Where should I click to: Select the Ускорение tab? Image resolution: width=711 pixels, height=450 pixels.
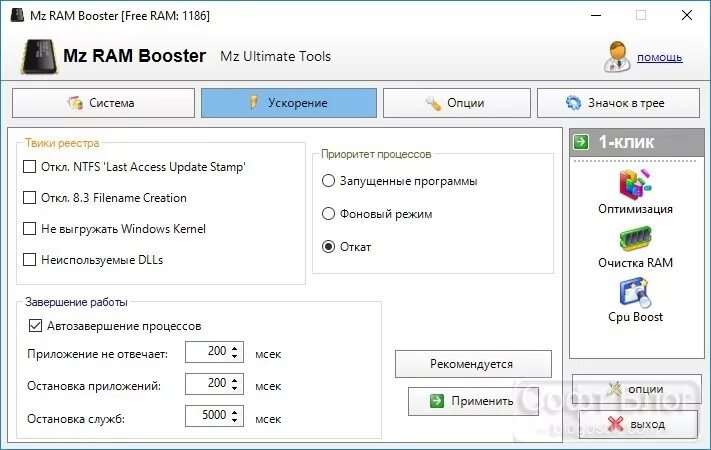click(289, 103)
